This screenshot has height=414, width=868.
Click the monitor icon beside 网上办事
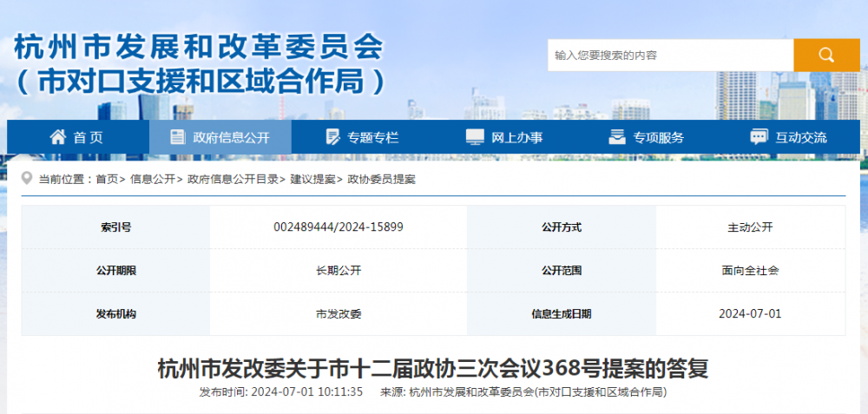[x=475, y=137]
